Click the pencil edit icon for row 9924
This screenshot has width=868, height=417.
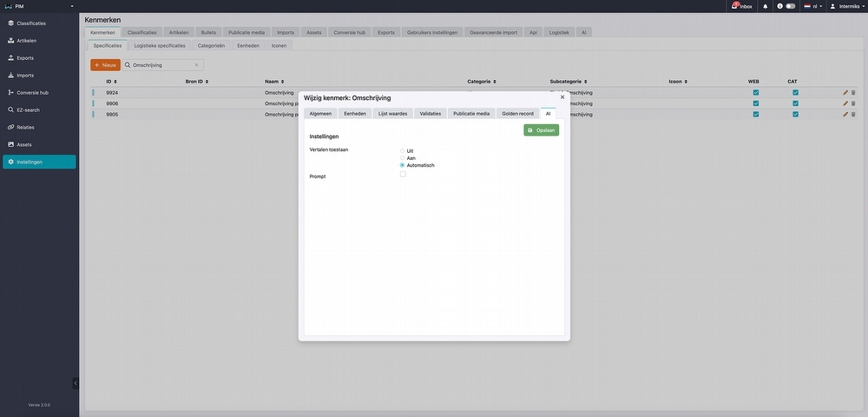pos(845,92)
